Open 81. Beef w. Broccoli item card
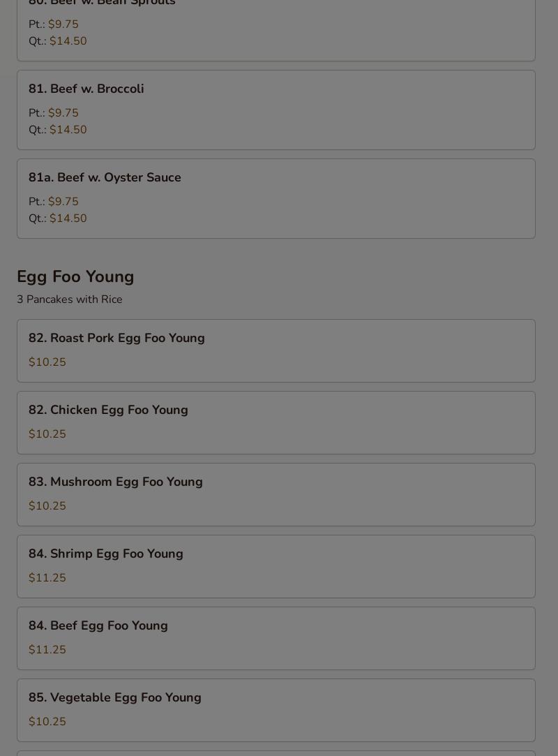Viewport: 558px width, 756px height. 276,110
